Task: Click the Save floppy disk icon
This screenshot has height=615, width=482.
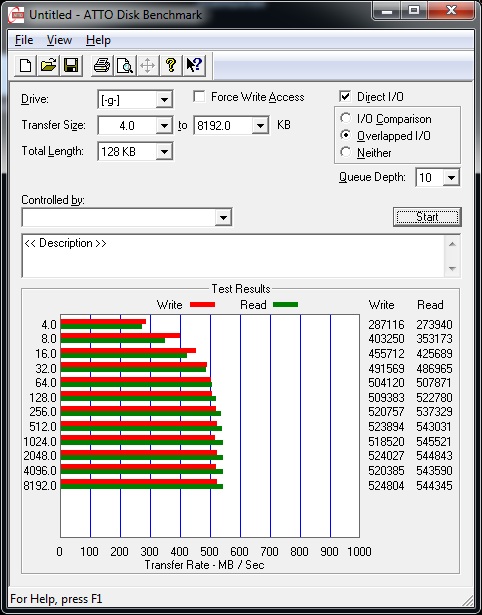Action: tap(71, 65)
